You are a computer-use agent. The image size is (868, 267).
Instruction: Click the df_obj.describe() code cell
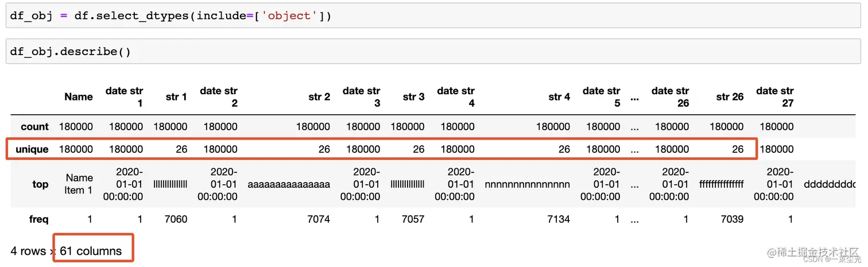pos(433,51)
